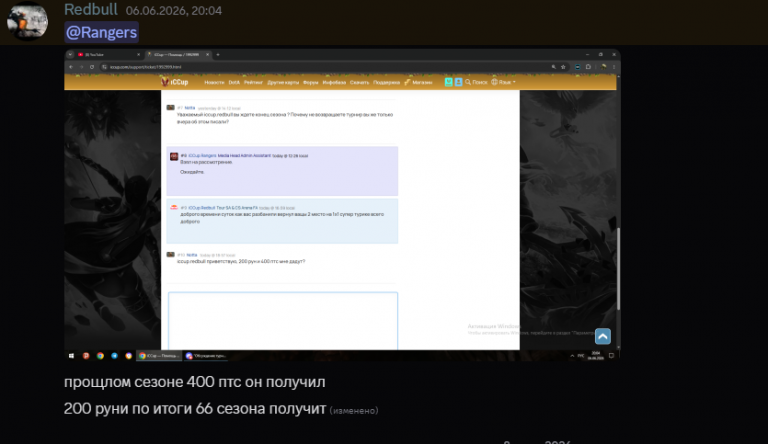This screenshot has height=444, width=768.
Task: Bookmark the page with star icon
Action: click(x=563, y=67)
